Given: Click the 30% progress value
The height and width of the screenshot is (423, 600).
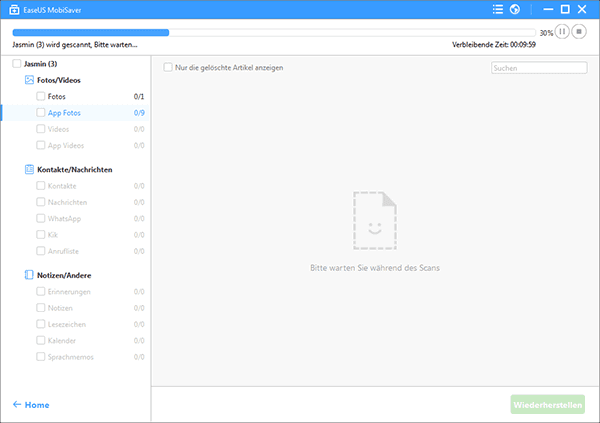Looking at the screenshot, I should (546, 33).
